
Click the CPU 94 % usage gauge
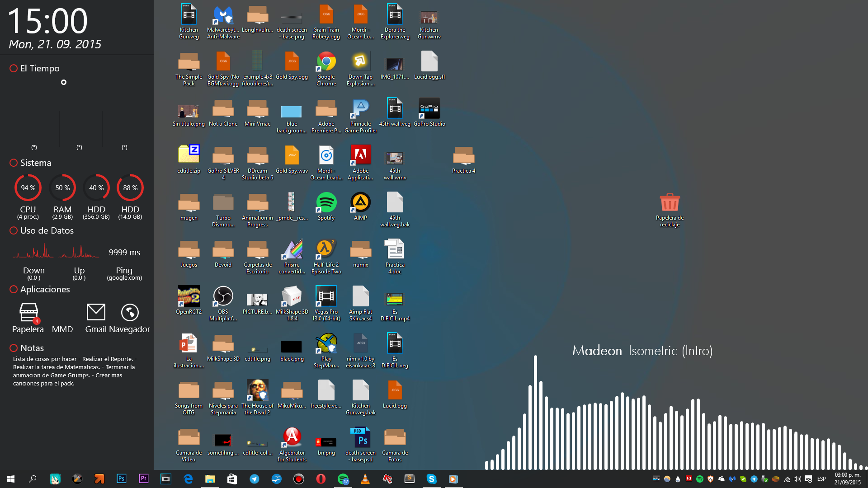[28, 188]
